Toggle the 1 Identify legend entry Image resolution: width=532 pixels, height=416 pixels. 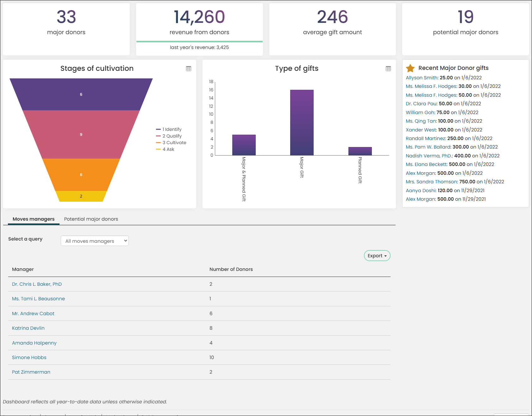169,129
